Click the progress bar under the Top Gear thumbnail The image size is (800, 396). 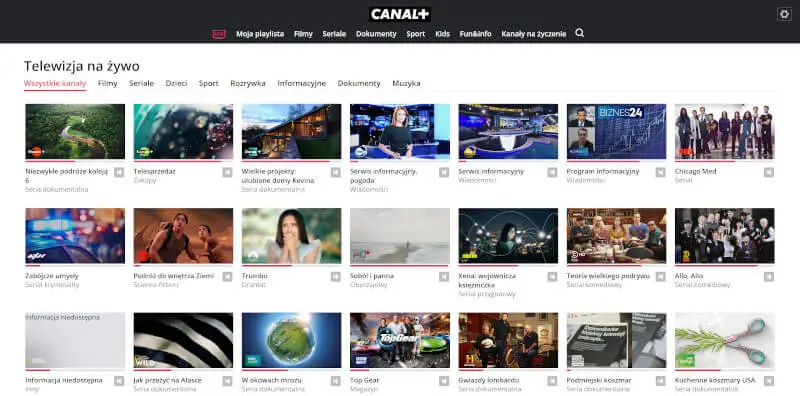click(x=400, y=369)
